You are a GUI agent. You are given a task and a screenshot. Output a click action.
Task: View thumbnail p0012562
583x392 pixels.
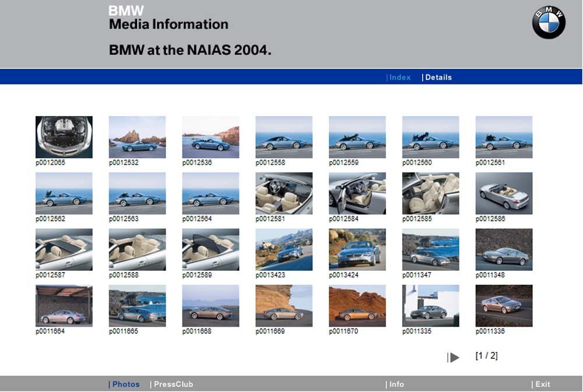point(64,193)
